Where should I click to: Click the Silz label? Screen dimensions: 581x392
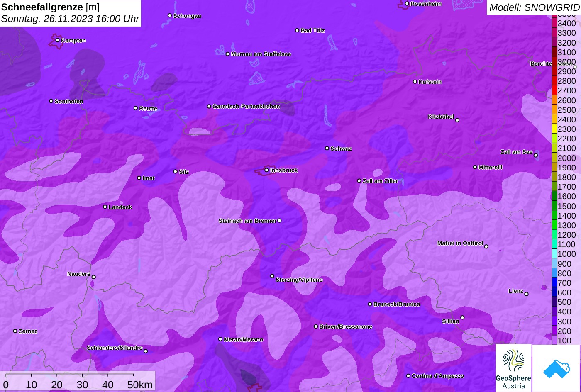coord(184,172)
